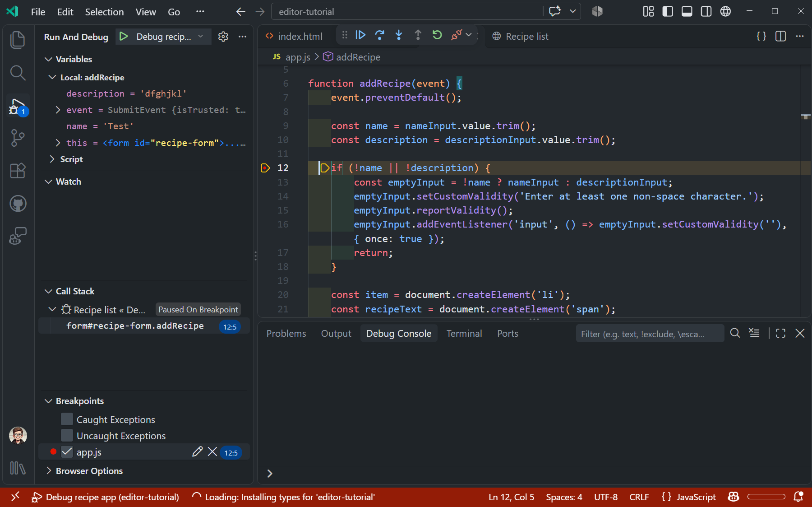This screenshot has height=507, width=812.
Task: Step Into in debug toolbar
Action: 399,35
